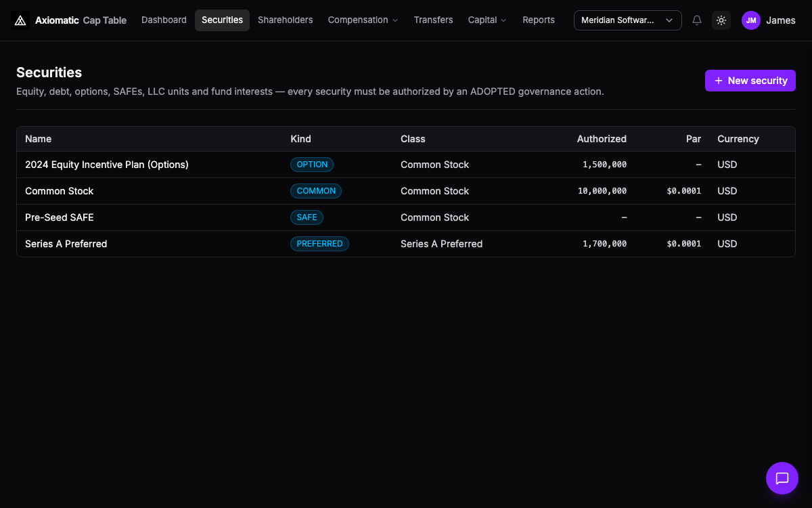Screen dimensions: 812x508
Task: Click the Class column header
Action: [x=413, y=139]
